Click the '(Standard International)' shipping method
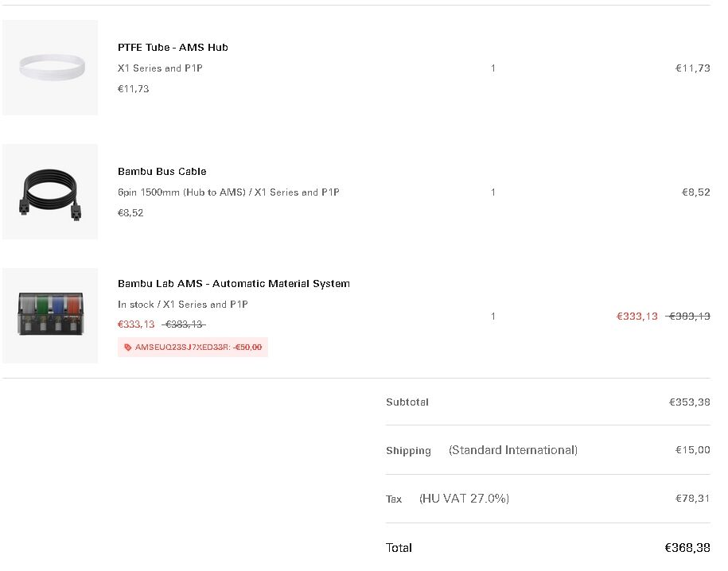 tap(513, 450)
